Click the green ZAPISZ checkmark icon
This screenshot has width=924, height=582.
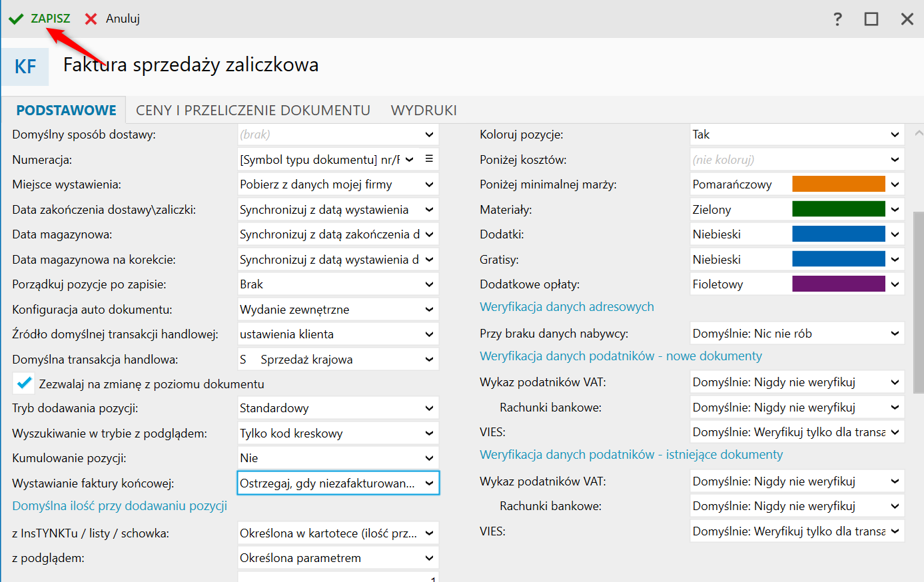pyautogui.click(x=16, y=19)
